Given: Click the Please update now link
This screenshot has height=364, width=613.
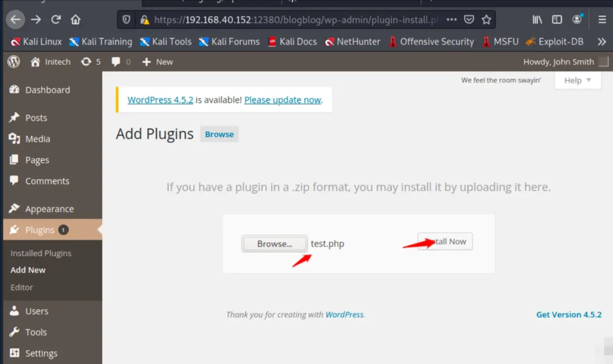Looking at the screenshot, I should tap(283, 100).
